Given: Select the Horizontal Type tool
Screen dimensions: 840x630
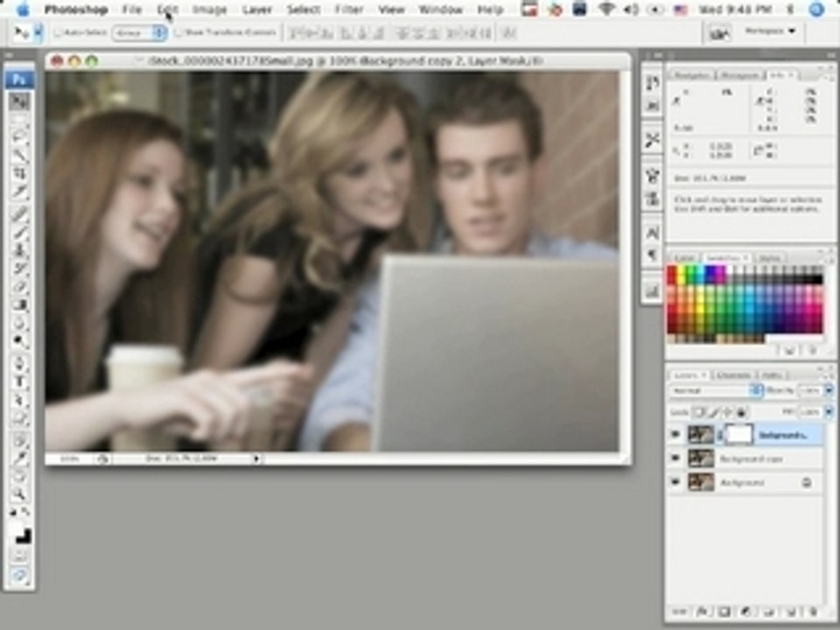Looking at the screenshot, I should [19, 382].
